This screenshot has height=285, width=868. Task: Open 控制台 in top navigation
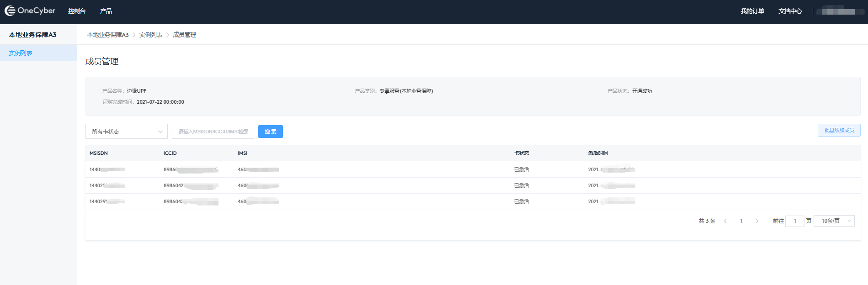[77, 11]
